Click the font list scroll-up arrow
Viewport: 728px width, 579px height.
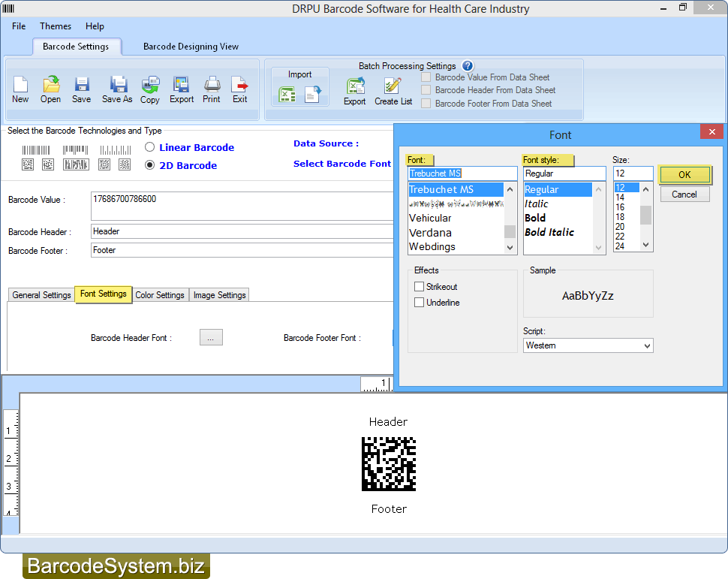510,189
